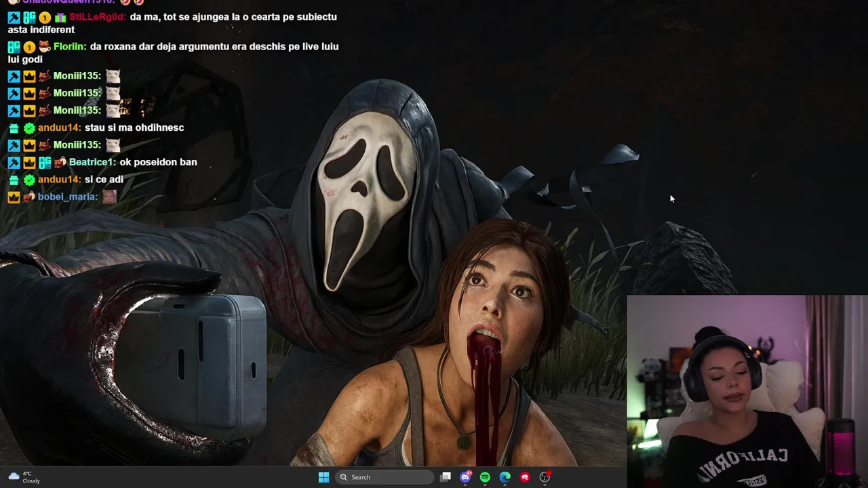Click the gold coin badge beside StiLLeRg0d
The image size is (868, 488).
(45, 17)
